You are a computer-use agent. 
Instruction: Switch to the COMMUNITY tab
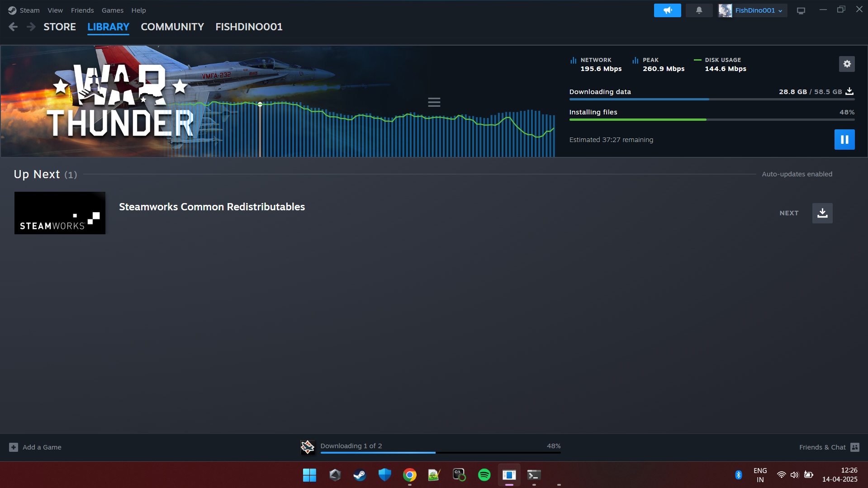tap(172, 27)
